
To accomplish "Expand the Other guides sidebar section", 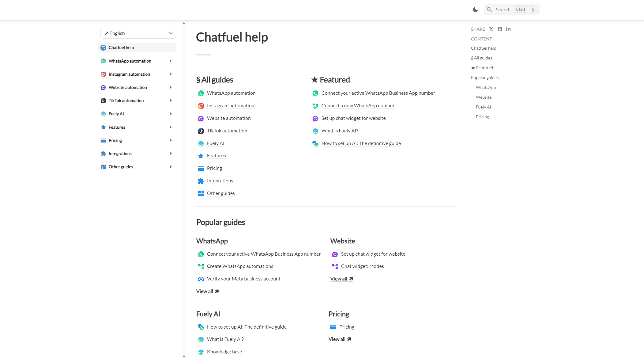I will (x=171, y=167).
